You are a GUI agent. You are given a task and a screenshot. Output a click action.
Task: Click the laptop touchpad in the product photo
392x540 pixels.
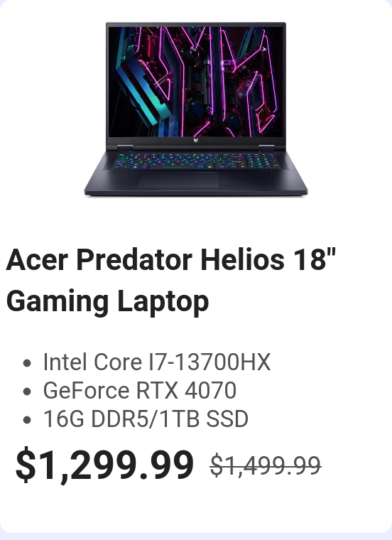(178, 180)
